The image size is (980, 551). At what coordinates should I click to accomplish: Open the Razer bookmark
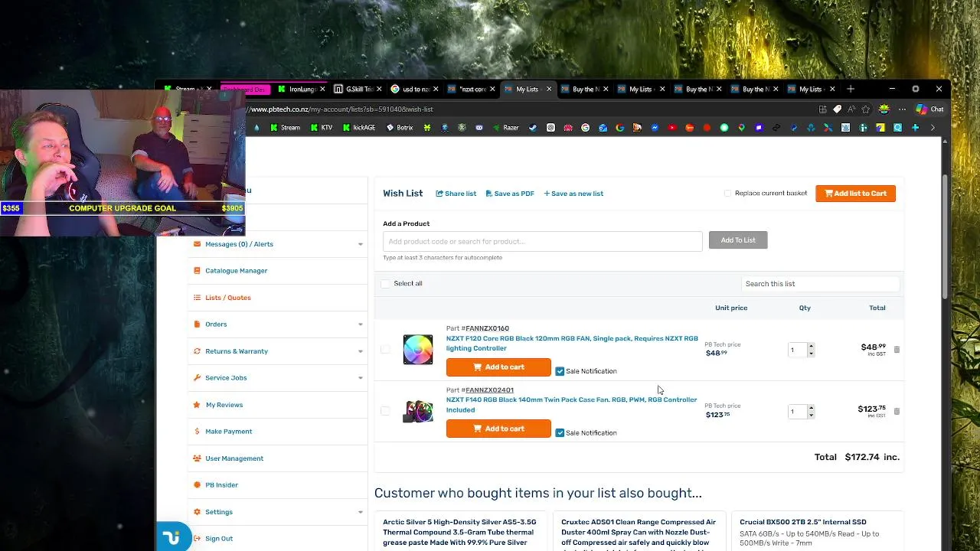(505, 128)
